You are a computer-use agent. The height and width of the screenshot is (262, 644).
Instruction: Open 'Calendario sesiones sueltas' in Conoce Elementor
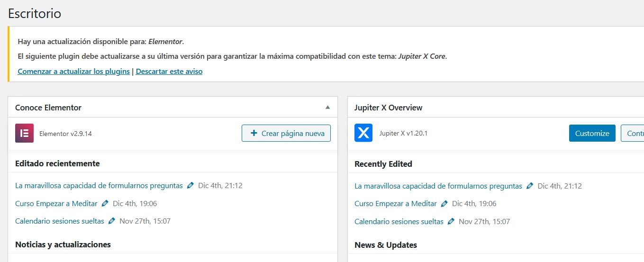60,221
